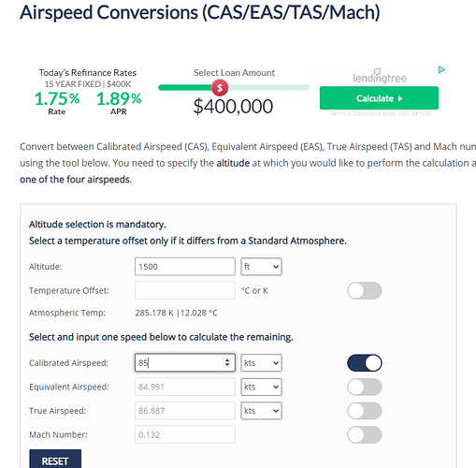This screenshot has height=468, width=476.
Task: Open the altitude ft unit dropdown
Action: pyautogui.click(x=261, y=267)
